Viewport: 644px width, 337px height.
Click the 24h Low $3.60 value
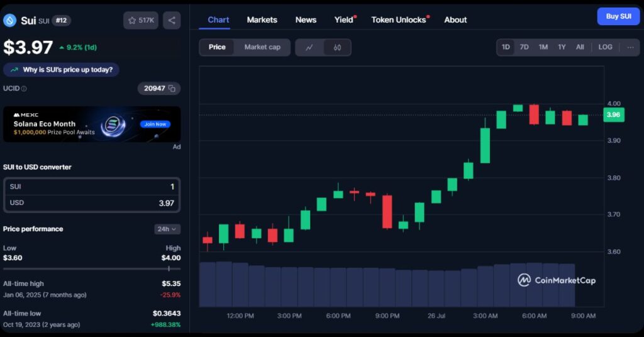coord(13,258)
